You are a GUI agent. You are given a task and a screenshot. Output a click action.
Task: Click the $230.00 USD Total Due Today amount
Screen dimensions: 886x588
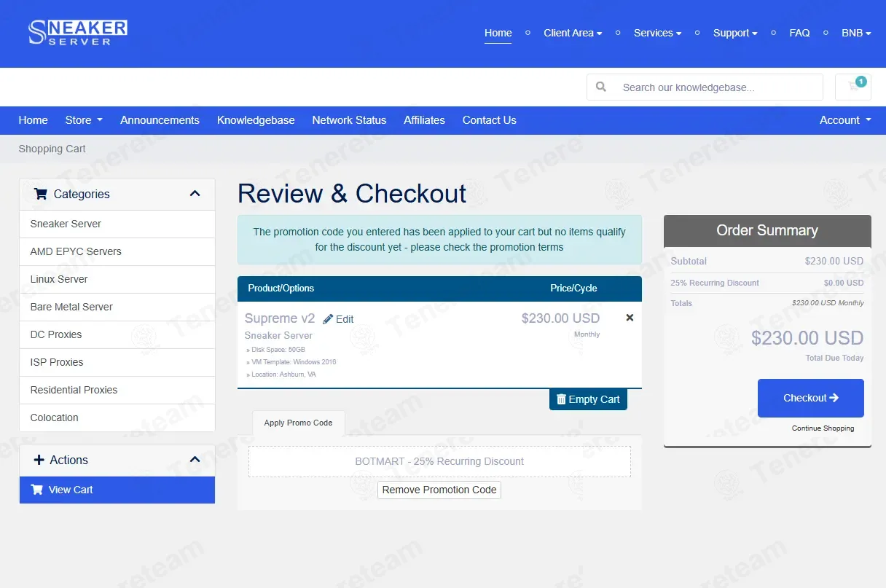click(x=807, y=338)
